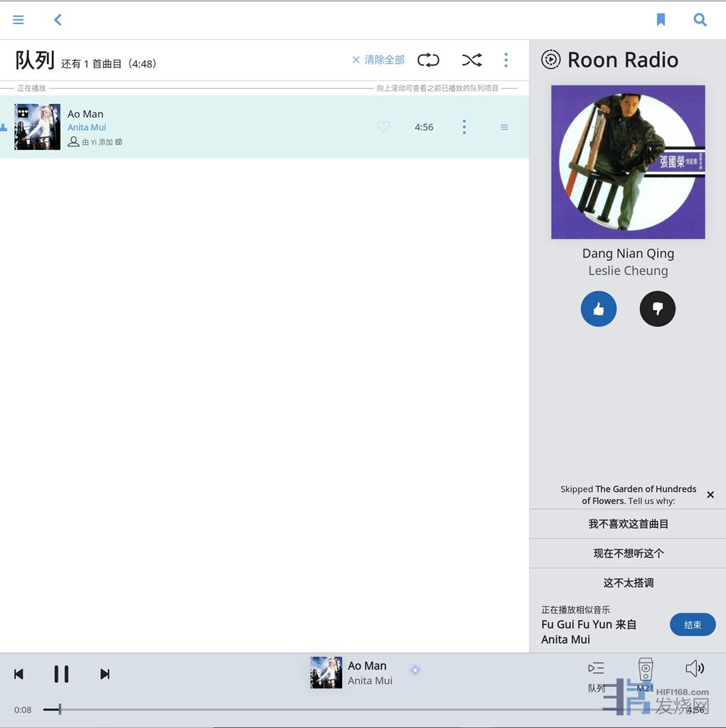Dismiss the skipped track feedback prompt
726x728 pixels.
click(x=710, y=495)
